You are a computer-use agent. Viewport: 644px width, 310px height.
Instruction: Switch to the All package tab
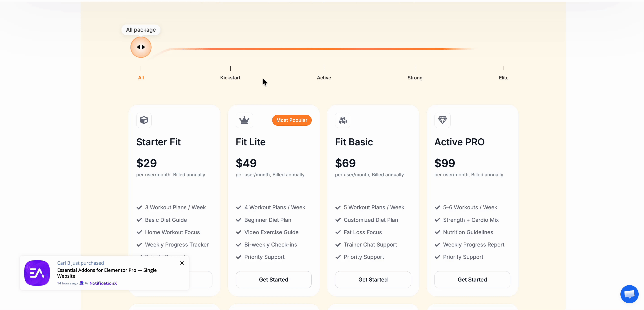point(141,78)
